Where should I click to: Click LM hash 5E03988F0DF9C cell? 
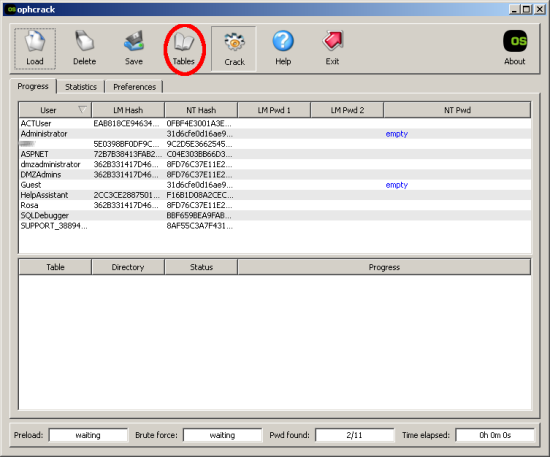(126, 144)
